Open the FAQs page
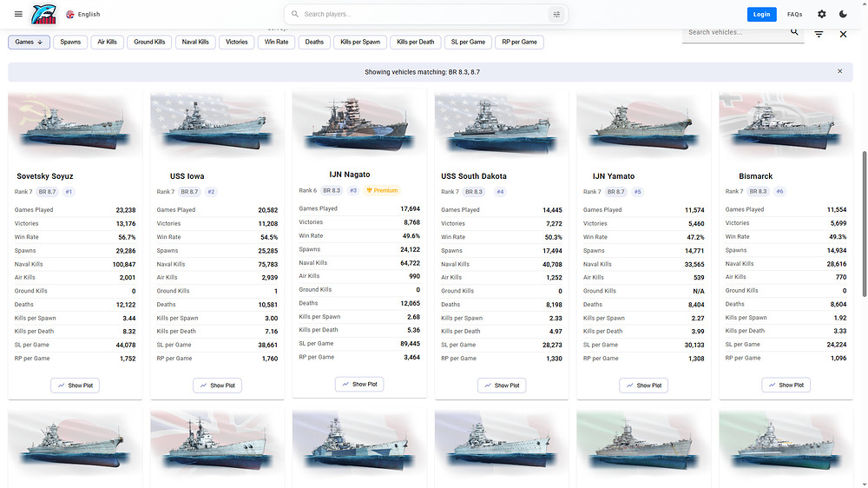 (x=794, y=15)
